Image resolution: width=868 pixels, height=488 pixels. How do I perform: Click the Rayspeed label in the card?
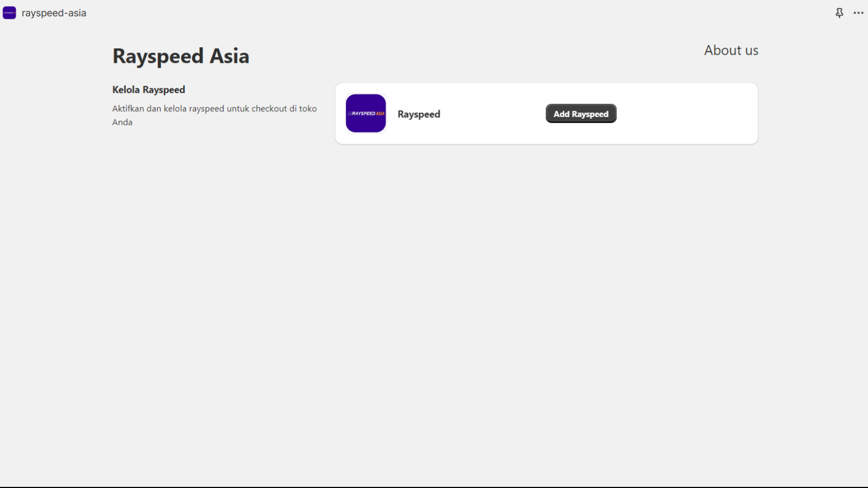tap(419, 114)
